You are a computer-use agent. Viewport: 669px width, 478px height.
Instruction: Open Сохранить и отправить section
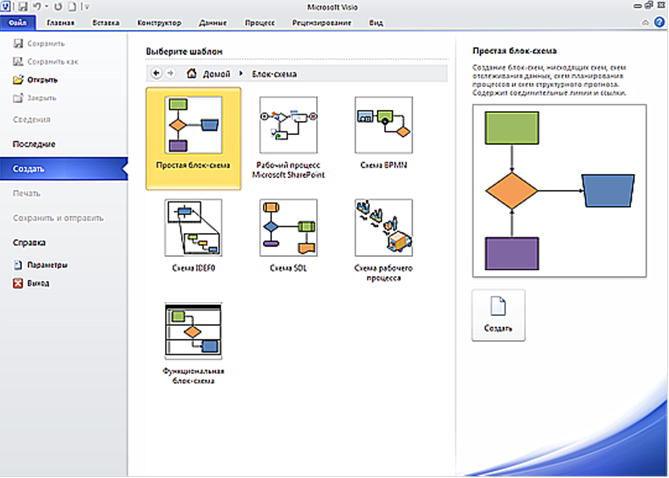click(58, 218)
